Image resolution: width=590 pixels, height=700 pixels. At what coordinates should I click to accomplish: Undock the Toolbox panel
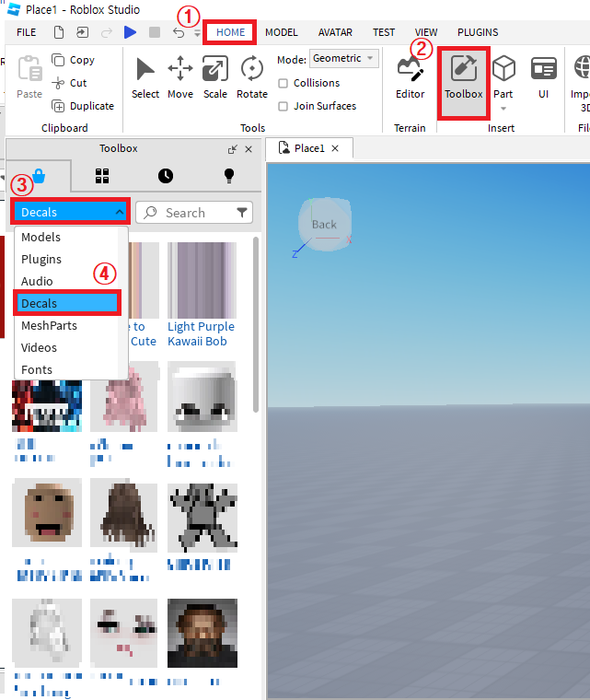233,149
